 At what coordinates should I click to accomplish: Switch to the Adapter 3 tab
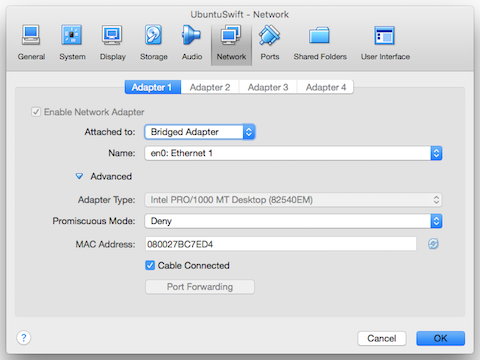(268, 87)
